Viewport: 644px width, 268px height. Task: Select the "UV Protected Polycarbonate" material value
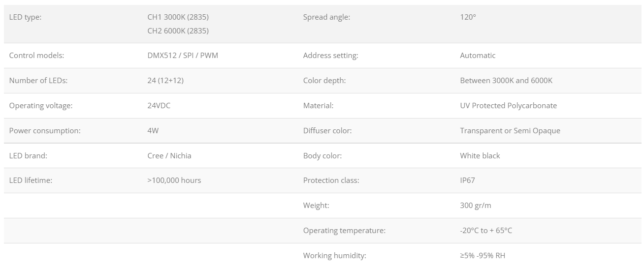(508, 106)
